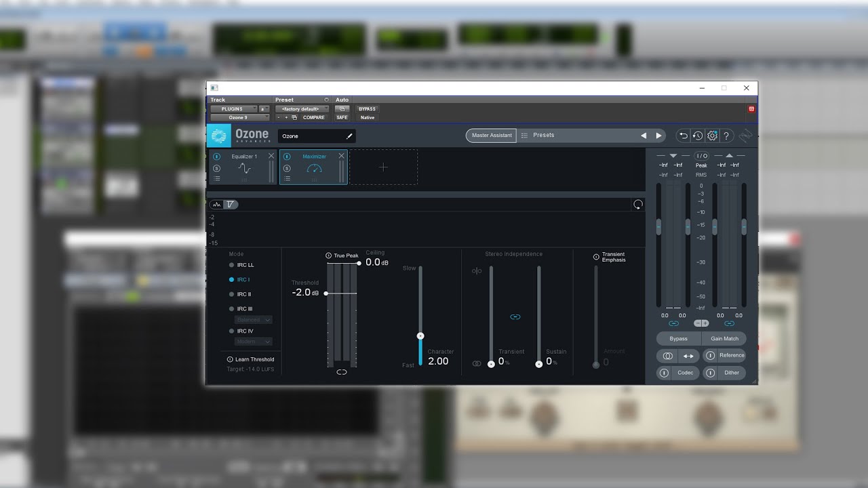Screen dimensions: 868x488
Task: Remove the Equalizer 1 module
Action: click(x=271, y=156)
